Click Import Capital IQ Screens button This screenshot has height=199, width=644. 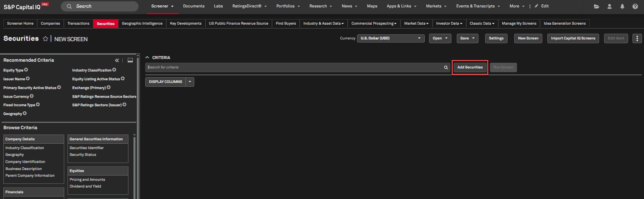click(573, 38)
